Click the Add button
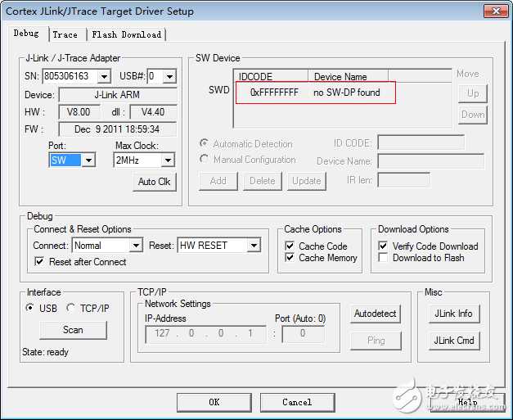The image size is (513, 420). point(218,181)
